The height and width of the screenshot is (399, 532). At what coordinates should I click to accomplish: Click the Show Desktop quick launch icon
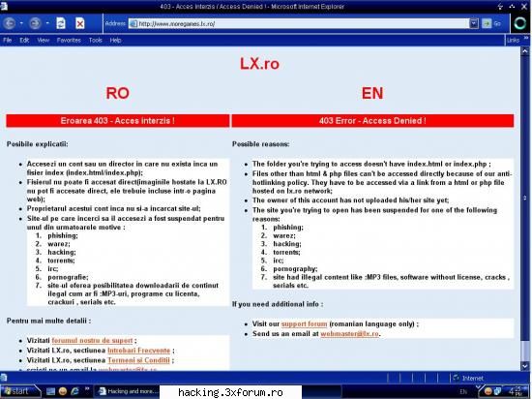[x=50, y=391]
